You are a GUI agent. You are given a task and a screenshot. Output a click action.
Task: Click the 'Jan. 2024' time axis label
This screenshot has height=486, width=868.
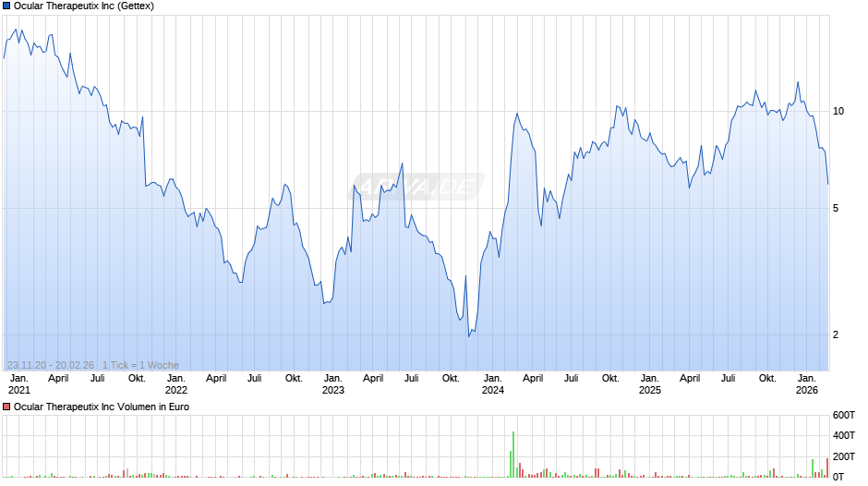click(493, 384)
